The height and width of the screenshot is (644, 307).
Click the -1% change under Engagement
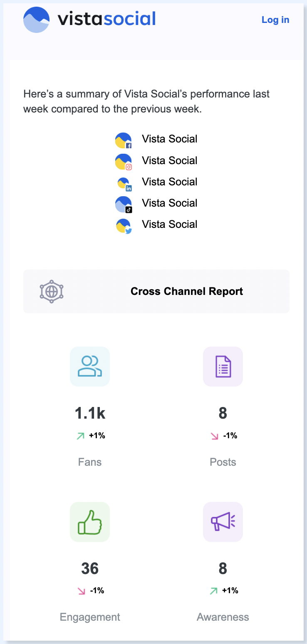97,590
